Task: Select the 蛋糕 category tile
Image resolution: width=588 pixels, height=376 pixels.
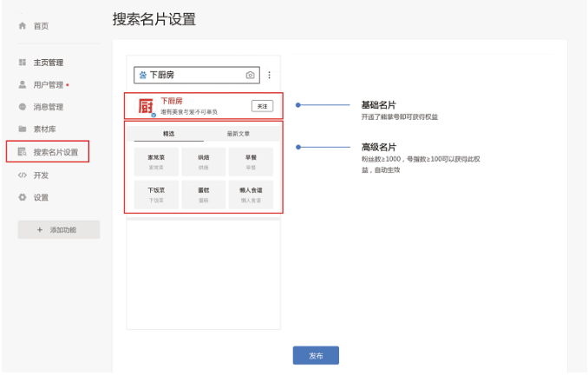Action: pyautogui.click(x=204, y=195)
